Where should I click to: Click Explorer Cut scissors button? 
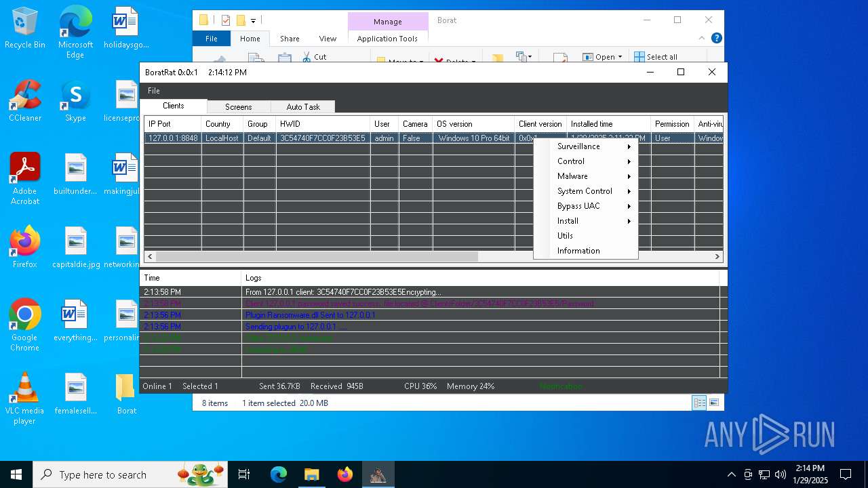pos(313,57)
